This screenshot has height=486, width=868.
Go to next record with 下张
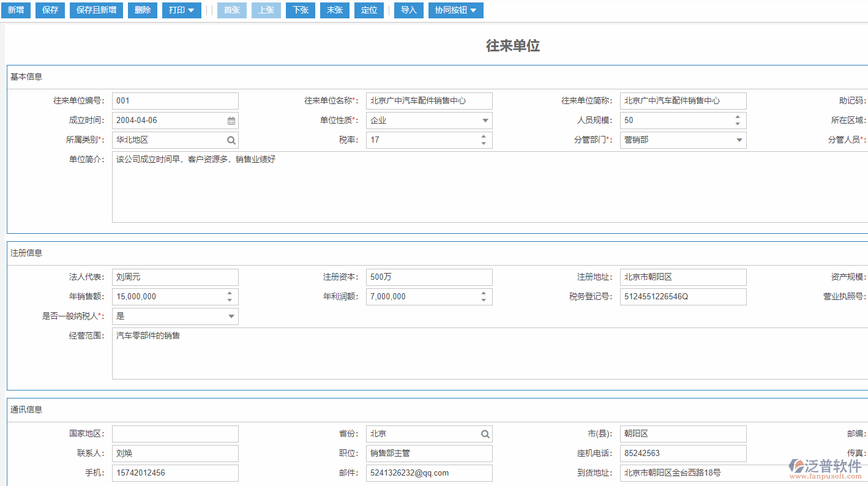300,10
